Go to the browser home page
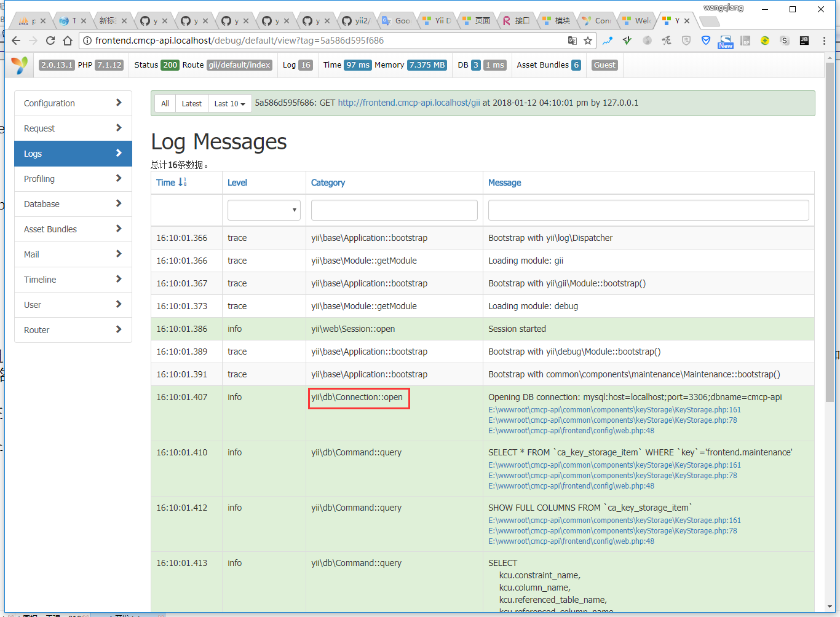 (68, 41)
